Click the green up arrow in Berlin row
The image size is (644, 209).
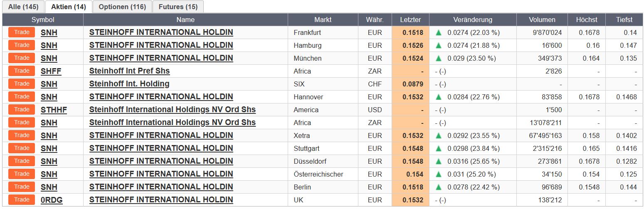[438, 187]
